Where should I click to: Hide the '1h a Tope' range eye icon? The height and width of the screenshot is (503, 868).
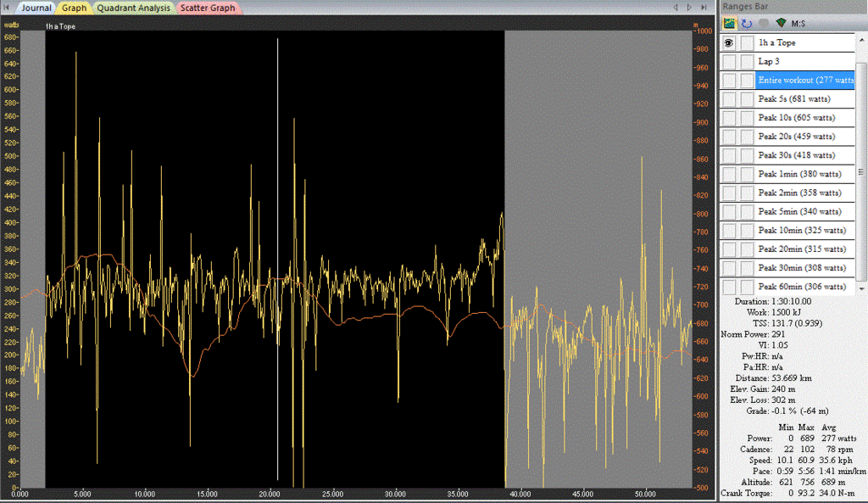click(729, 42)
